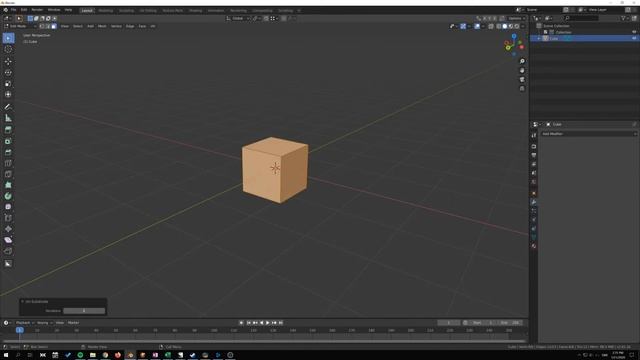Enable face select mode
The height and width of the screenshot is (360, 640).
(54, 26)
